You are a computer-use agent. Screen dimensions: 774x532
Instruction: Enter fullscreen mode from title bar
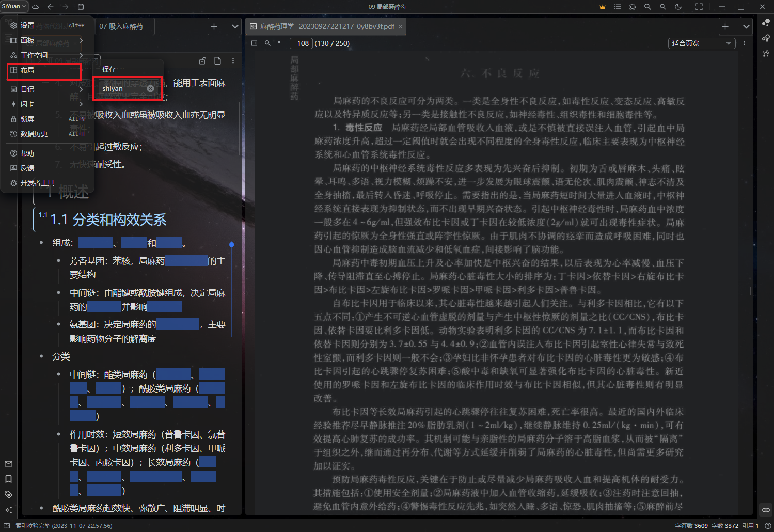699,7
